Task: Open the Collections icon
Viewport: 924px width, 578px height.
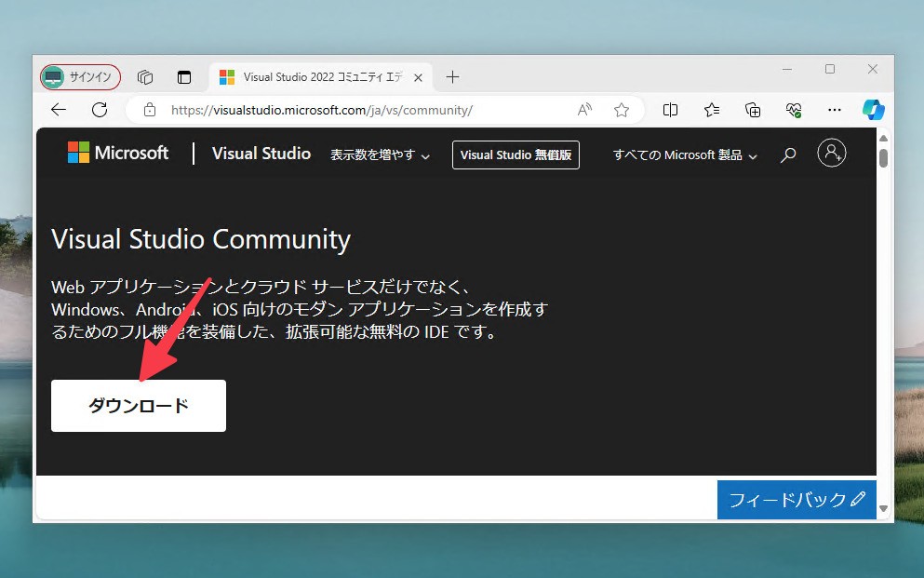Action: point(753,110)
